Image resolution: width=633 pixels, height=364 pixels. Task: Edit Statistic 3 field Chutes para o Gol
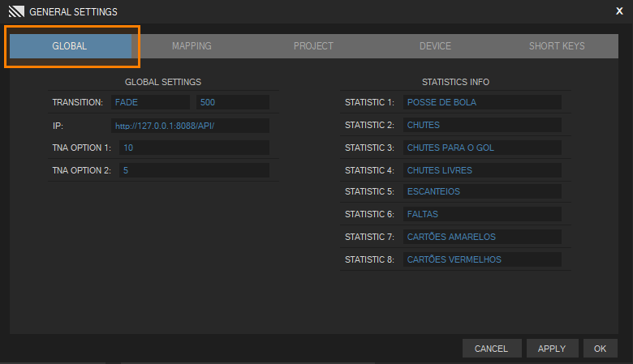point(482,148)
